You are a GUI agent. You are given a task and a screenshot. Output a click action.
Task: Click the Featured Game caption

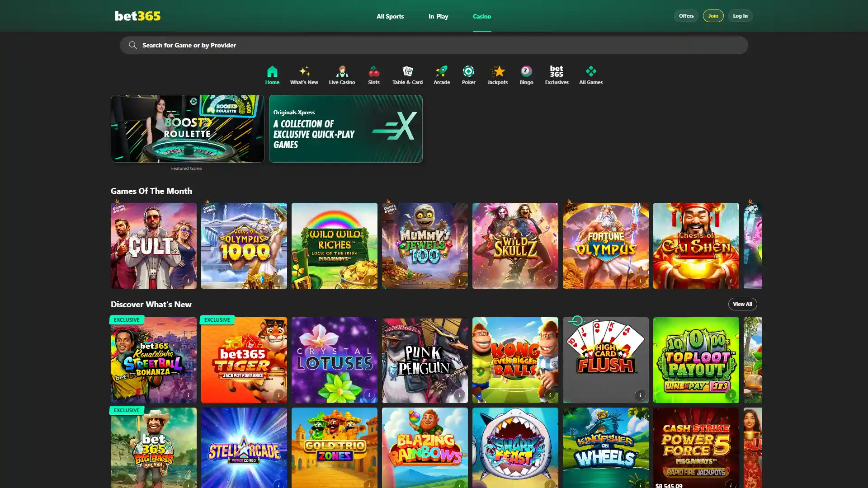186,169
